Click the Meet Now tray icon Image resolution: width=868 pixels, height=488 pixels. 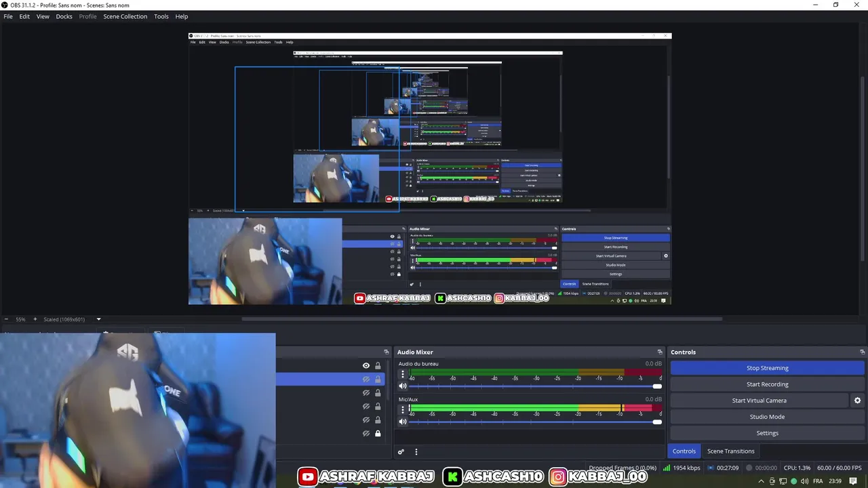coord(772,481)
